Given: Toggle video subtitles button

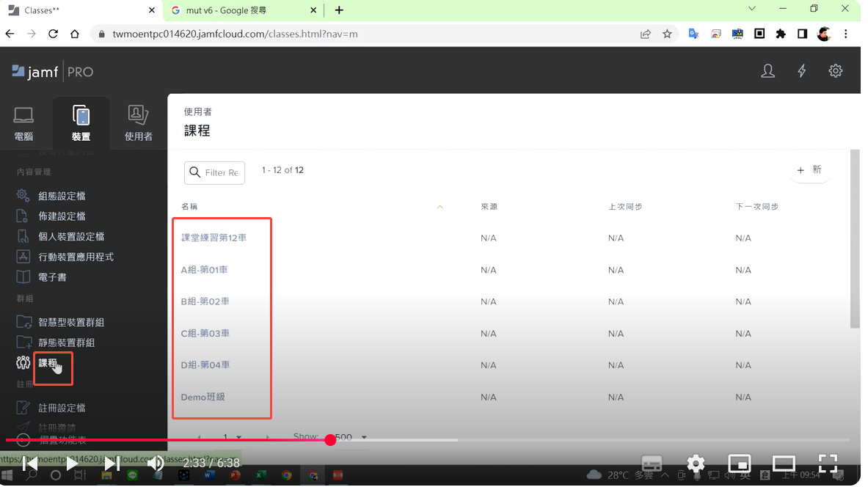Looking at the screenshot, I should coord(652,464).
